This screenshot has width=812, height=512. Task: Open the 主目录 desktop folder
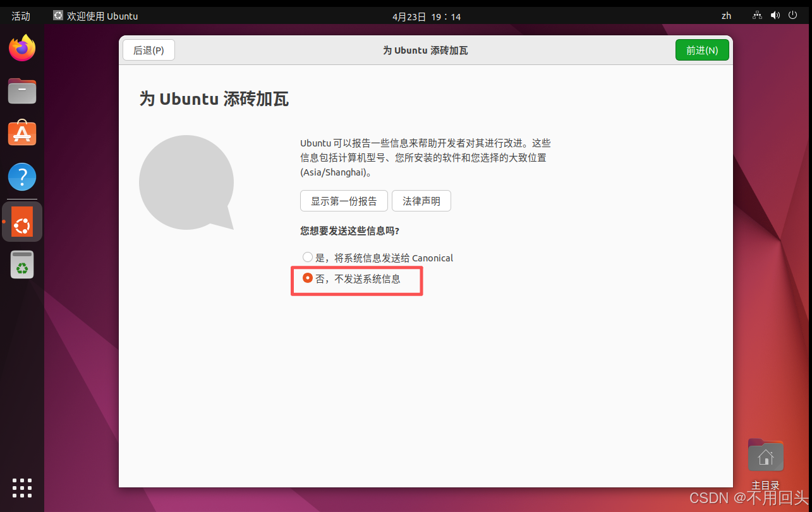pyautogui.click(x=765, y=464)
